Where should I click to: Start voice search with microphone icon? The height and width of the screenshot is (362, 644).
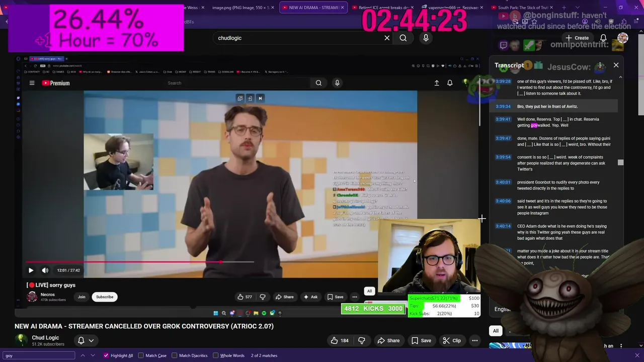426,38
